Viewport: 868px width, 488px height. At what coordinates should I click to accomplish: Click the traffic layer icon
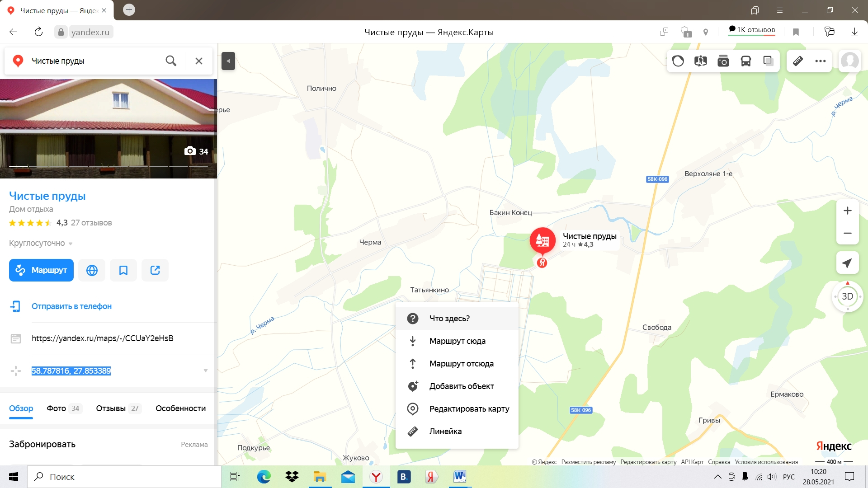(678, 61)
